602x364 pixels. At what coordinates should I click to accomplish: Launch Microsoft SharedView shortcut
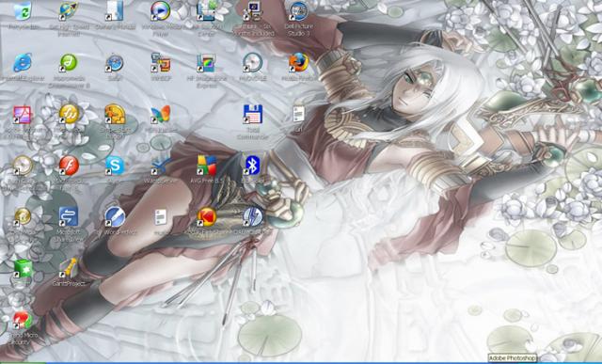69,217
